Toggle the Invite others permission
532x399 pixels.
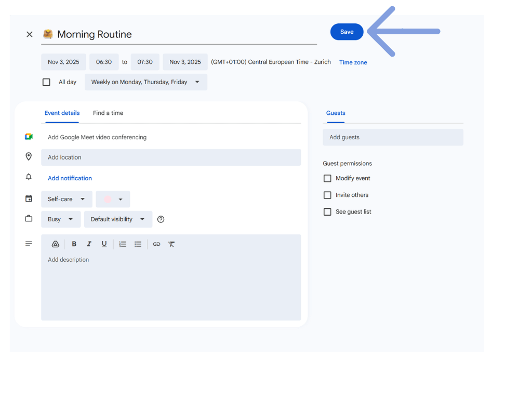[327, 195]
